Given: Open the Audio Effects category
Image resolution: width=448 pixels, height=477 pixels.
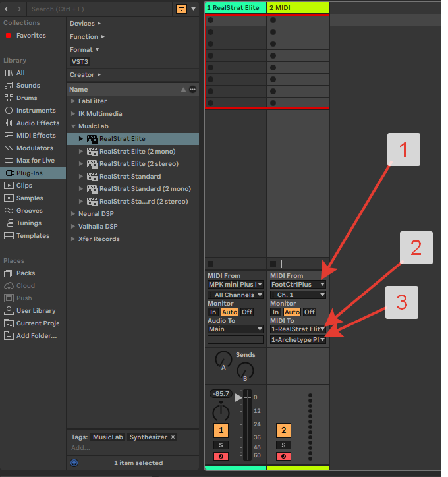Looking at the screenshot, I should [x=38, y=123].
